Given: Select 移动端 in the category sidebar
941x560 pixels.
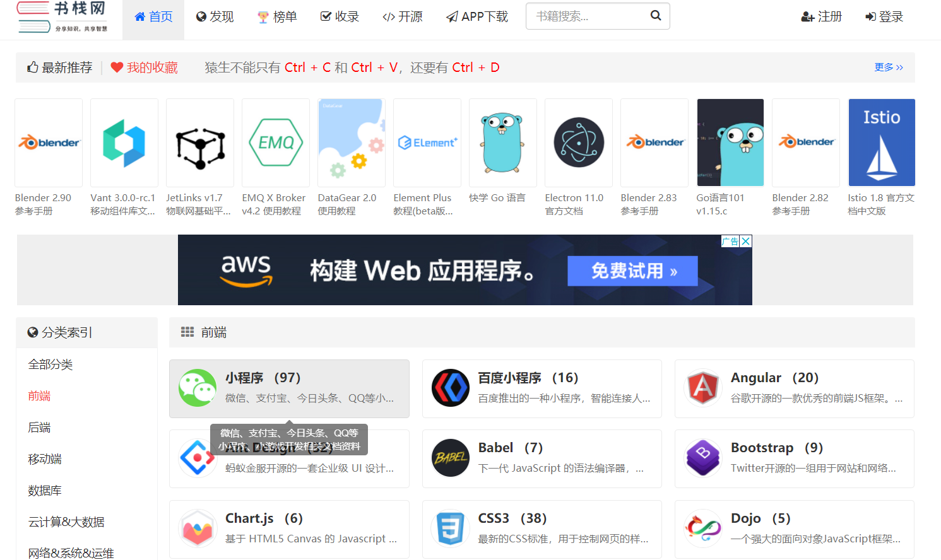Looking at the screenshot, I should coord(45,459).
